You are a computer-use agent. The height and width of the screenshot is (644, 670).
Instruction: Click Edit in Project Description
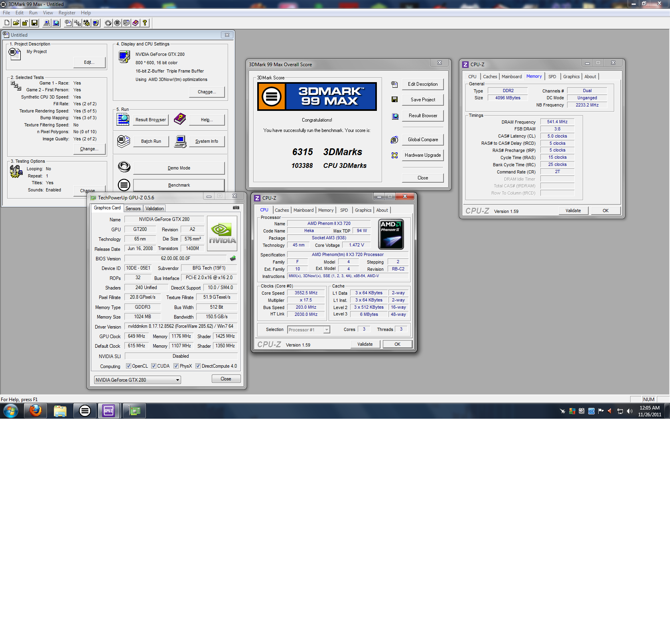(89, 62)
